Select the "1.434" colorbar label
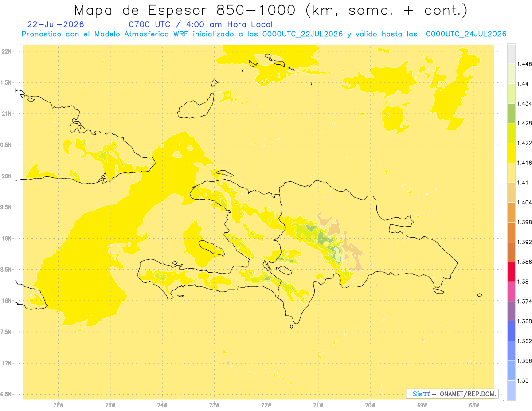 click(524, 103)
